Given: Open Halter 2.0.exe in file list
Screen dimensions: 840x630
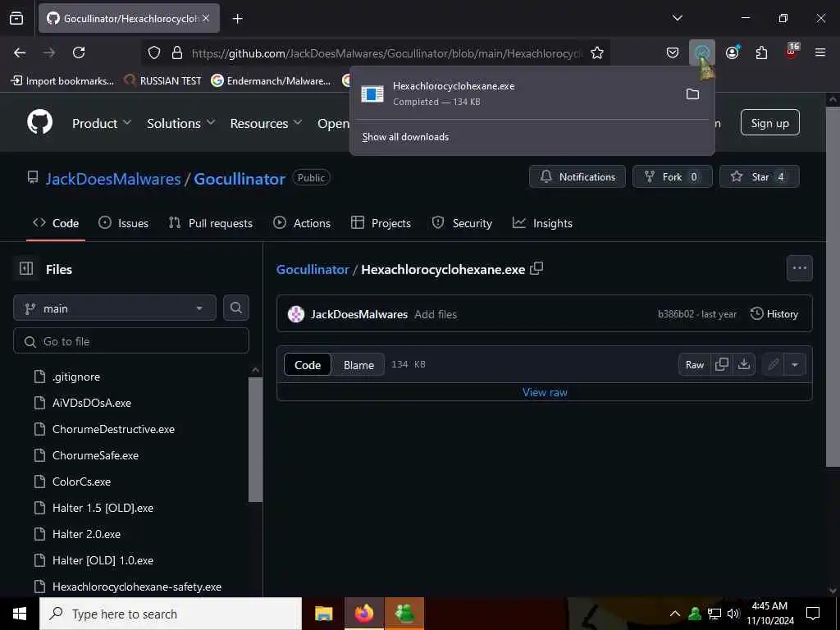Looking at the screenshot, I should point(86,534).
